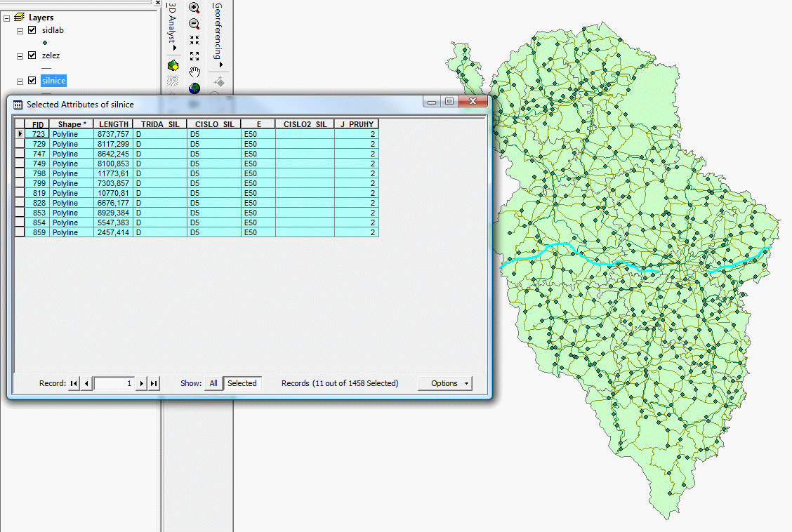Viewport: 792px width, 532px height.
Task: Select the silnice layer name
Action: [53, 81]
